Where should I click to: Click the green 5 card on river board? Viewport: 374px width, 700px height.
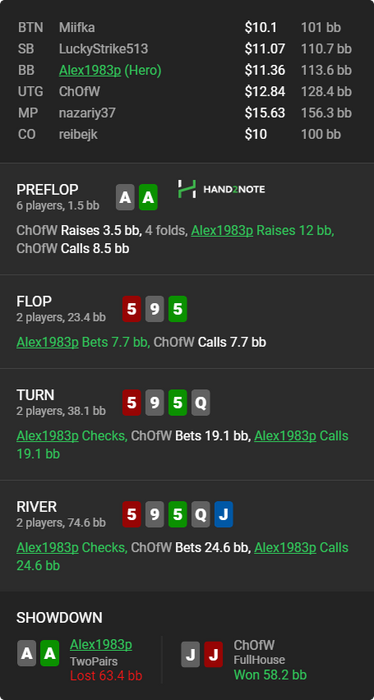click(178, 514)
